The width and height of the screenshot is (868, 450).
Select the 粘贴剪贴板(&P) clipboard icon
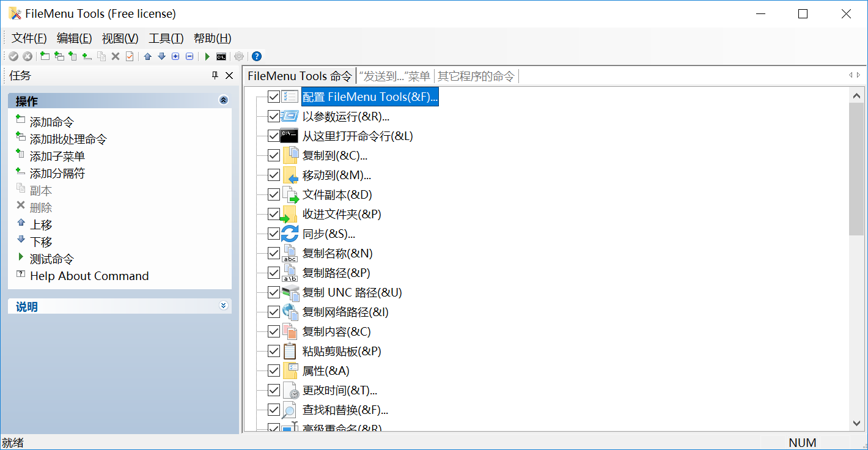290,351
